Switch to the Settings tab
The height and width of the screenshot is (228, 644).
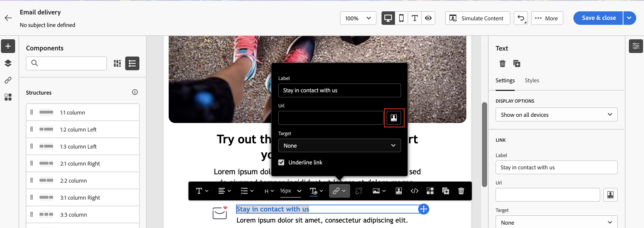[505, 80]
